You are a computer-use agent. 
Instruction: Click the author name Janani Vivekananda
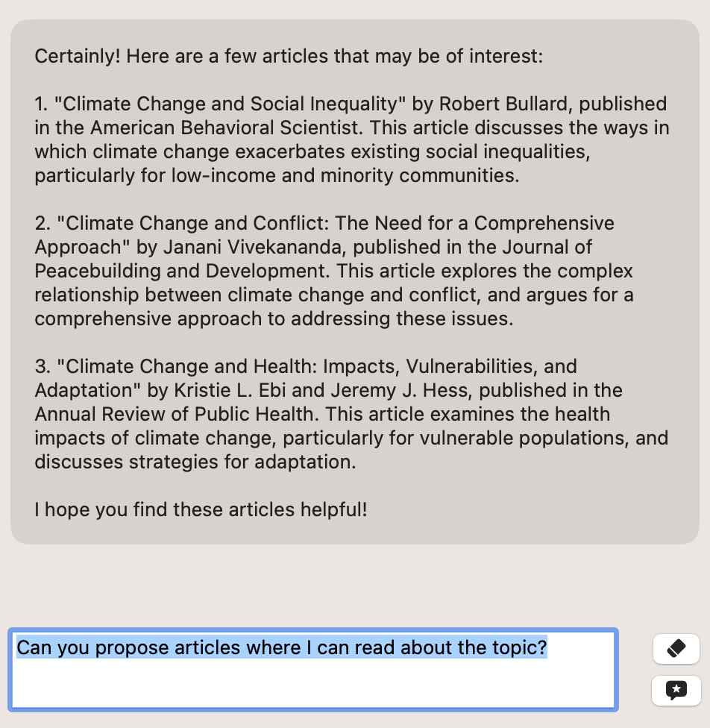(x=252, y=247)
